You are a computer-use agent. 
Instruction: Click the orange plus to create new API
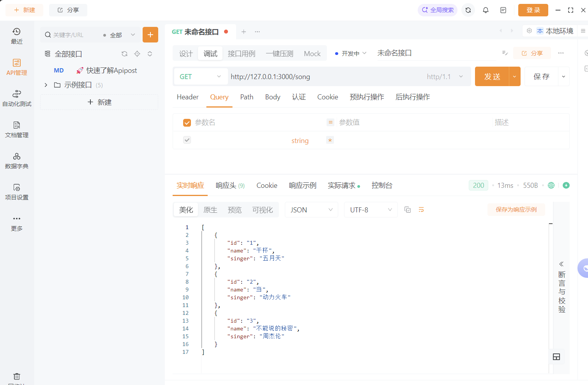pos(150,35)
